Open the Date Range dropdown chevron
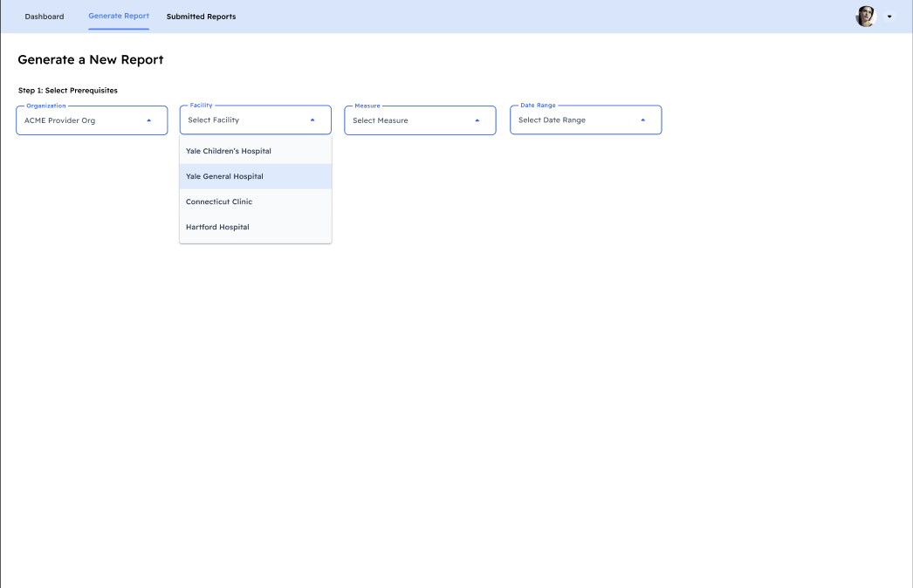 coord(643,120)
